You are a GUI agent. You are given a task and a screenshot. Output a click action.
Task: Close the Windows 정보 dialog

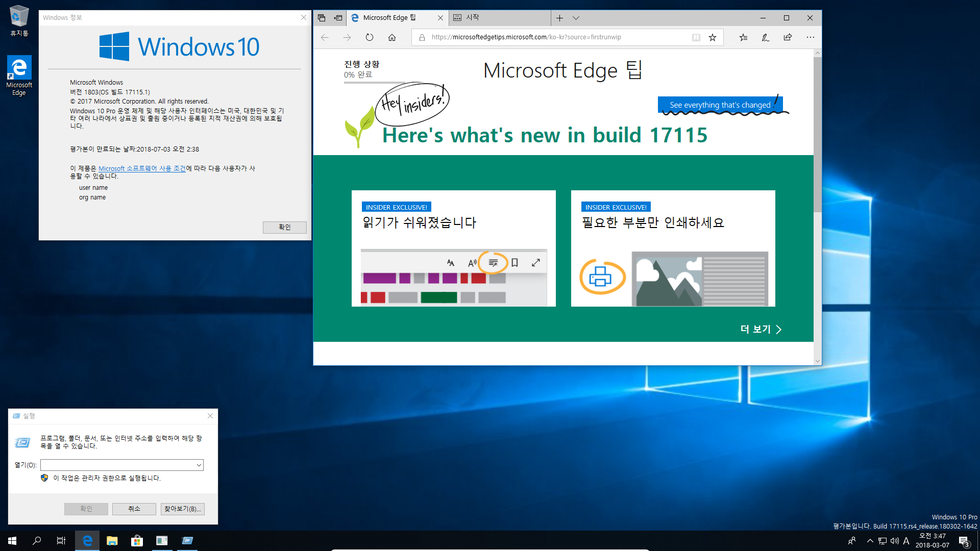click(304, 17)
